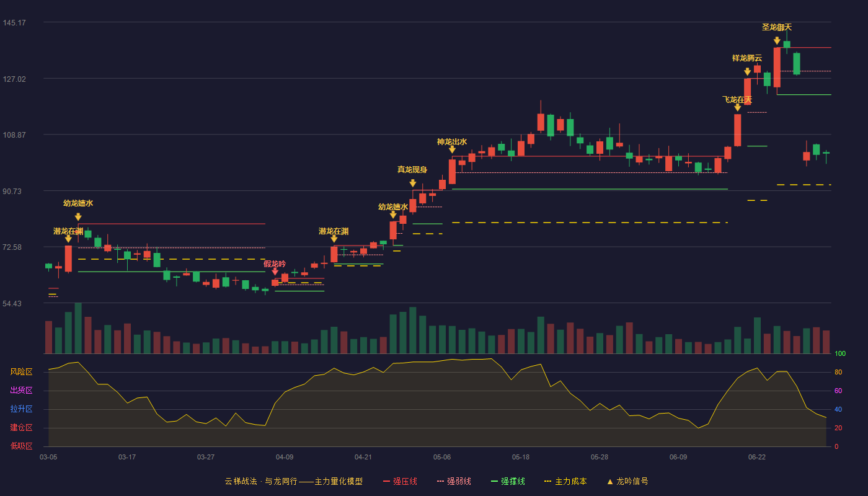Click the 03-27 date label
The height and width of the screenshot is (496, 868).
tap(206, 457)
